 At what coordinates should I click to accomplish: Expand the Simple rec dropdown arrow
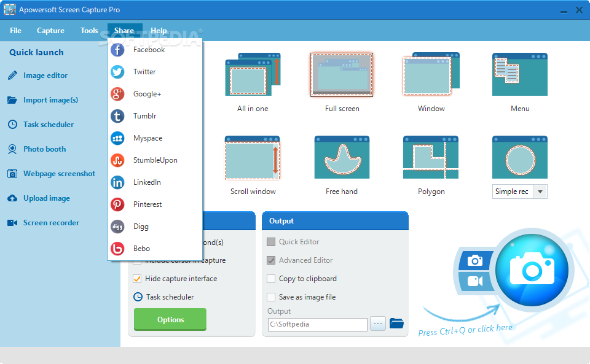click(540, 192)
